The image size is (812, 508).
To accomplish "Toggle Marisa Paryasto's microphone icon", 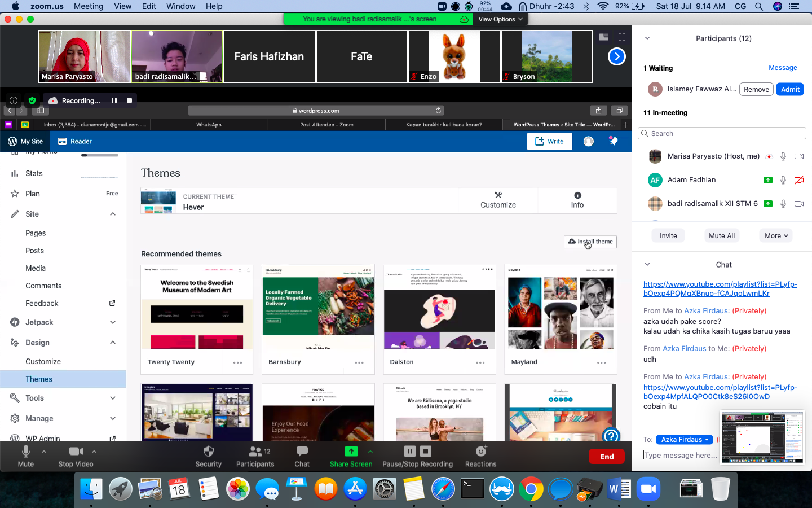I will pyautogui.click(x=783, y=156).
